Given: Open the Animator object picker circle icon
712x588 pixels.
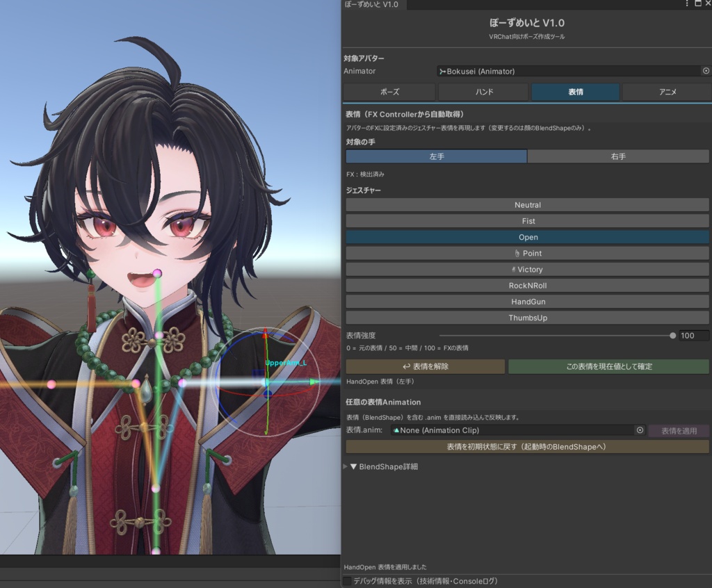Looking at the screenshot, I should coord(706,71).
